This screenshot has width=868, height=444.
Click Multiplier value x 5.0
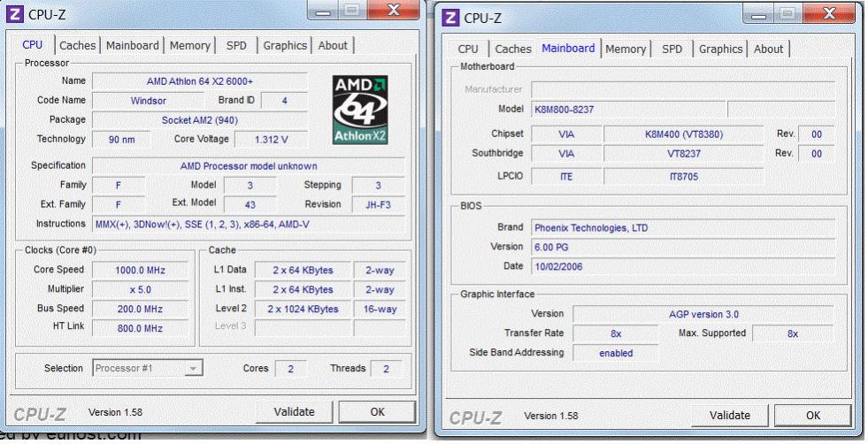tap(140, 289)
